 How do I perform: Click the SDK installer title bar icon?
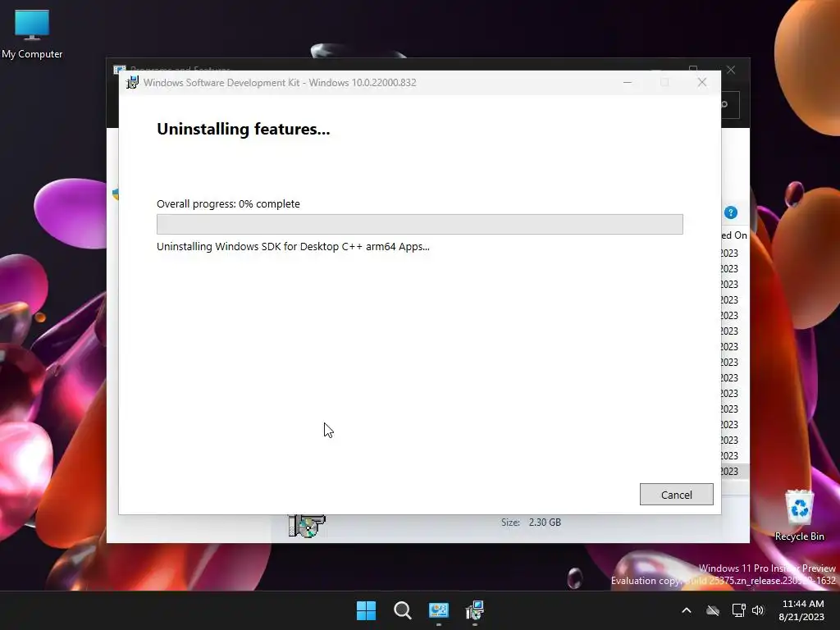pyautogui.click(x=132, y=83)
